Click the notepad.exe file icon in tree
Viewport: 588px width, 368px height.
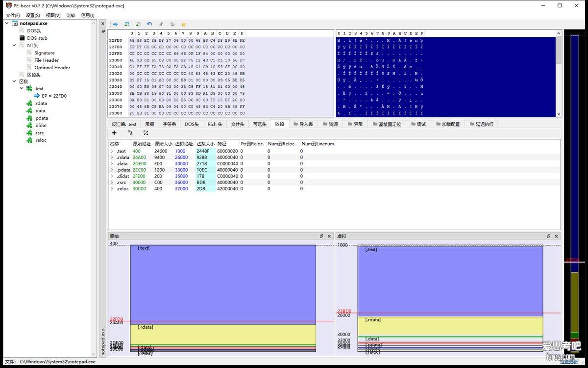click(x=15, y=23)
